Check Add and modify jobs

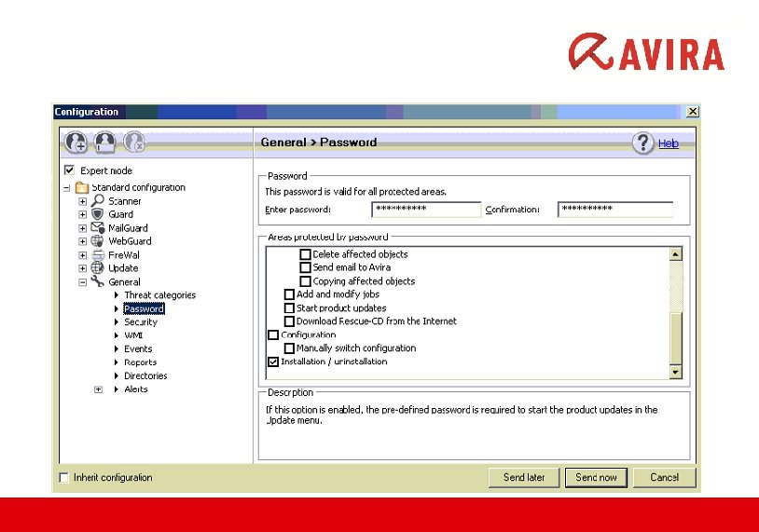[289, 294]
